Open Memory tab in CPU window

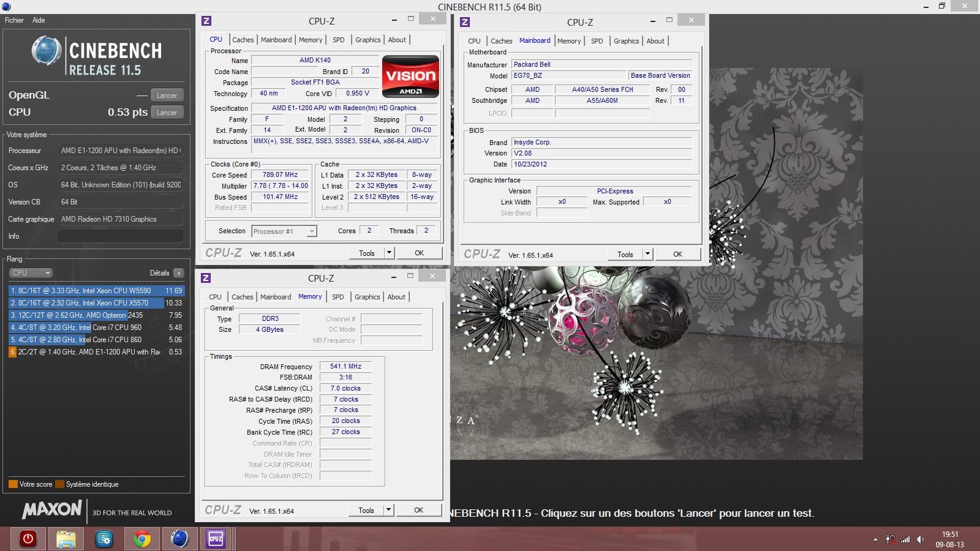tap(311, 40)
